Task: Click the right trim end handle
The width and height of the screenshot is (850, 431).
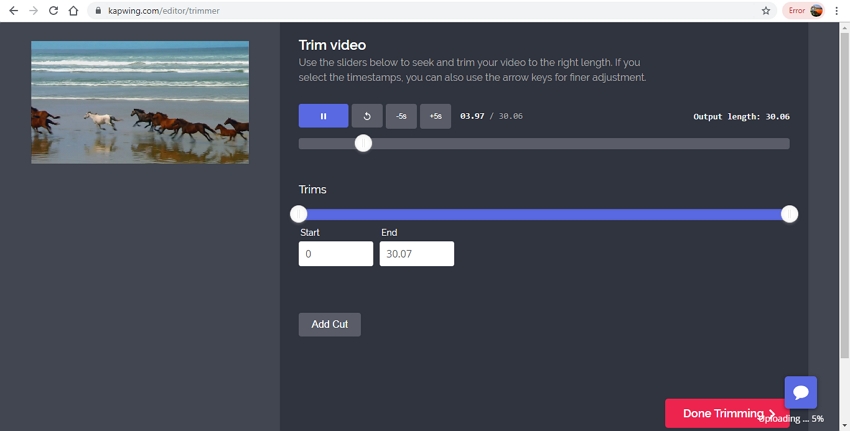Action: pos(789,214)
